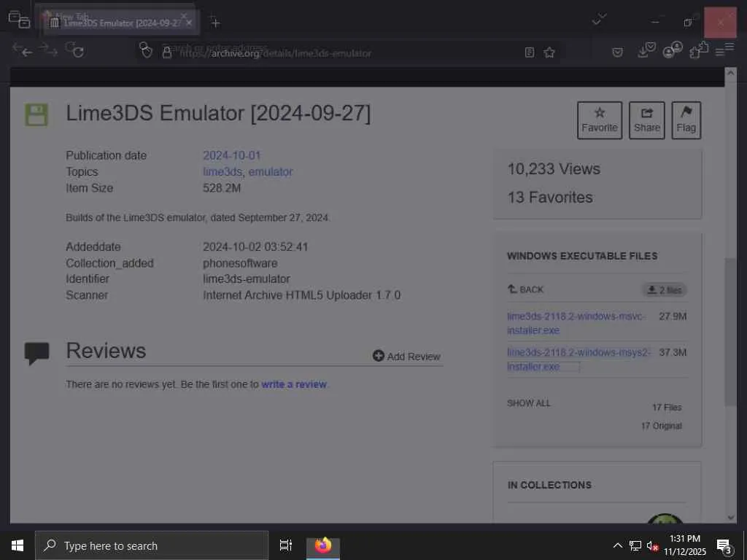
Task: Open Task View on the taskbar
Action: [x=286, y=545]
